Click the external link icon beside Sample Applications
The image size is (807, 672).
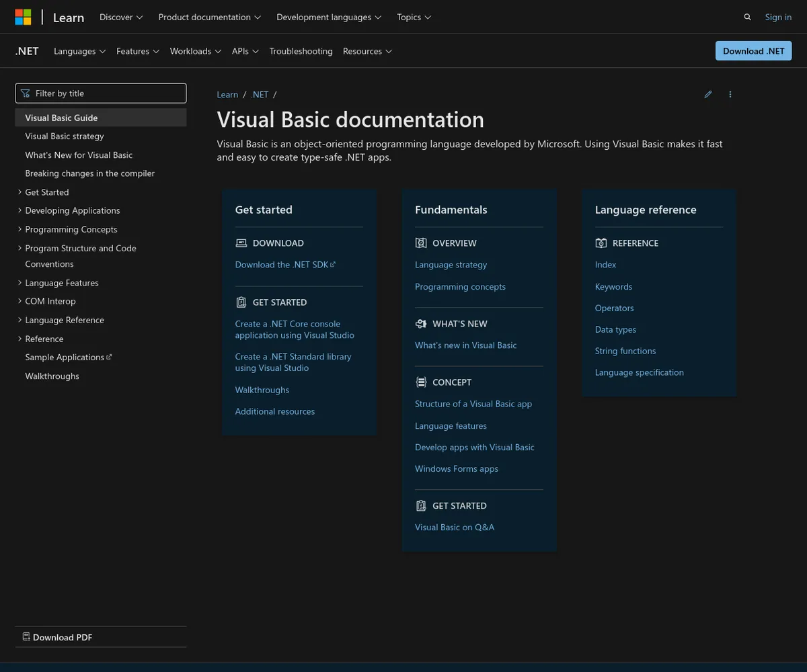click(110, 357)
